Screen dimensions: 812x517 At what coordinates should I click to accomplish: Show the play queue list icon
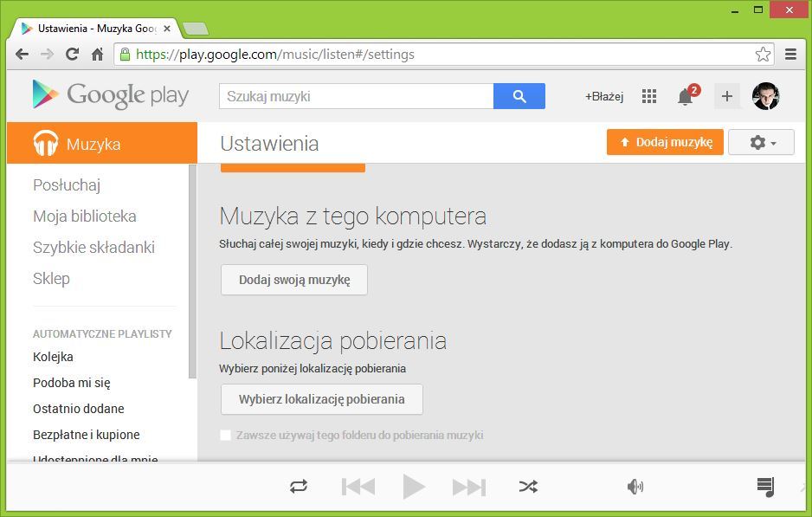click(x=766, y=487)
